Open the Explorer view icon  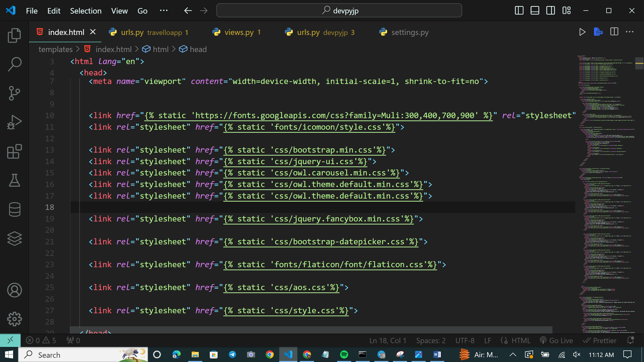pyautogui.click(x=14, y=35)
